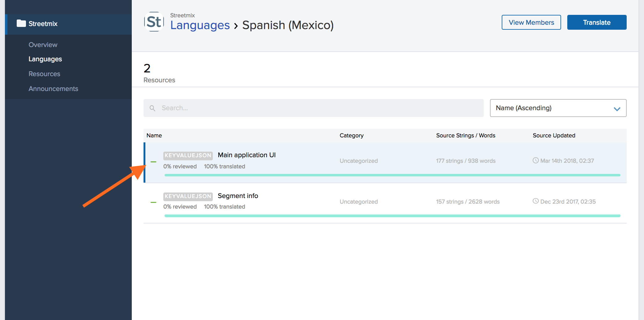Click clock icon beside Dec 23rd 2017
The height and width of the screenshot is (320, 644).
point(535,201)
